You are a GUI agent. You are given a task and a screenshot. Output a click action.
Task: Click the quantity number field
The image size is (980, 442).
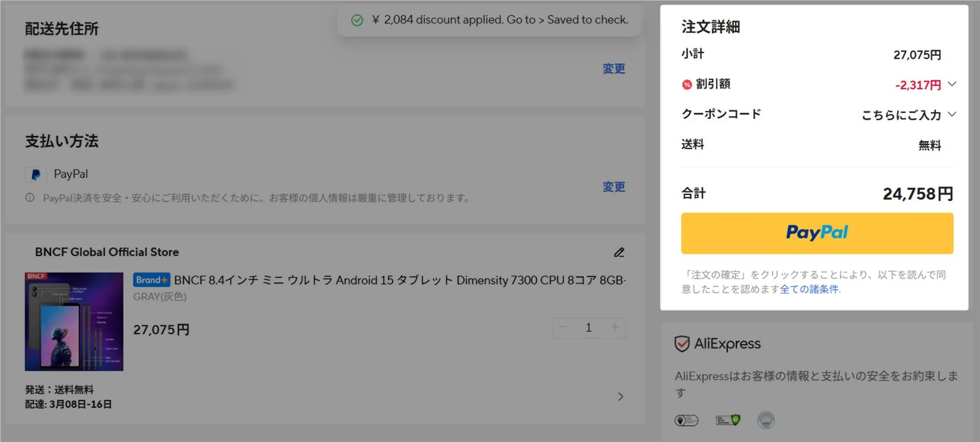click(x=589, y=328)
